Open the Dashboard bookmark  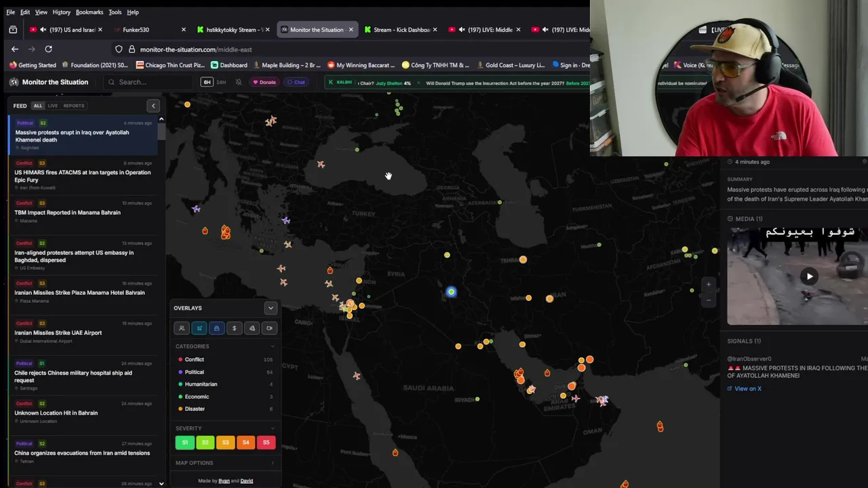(x=229, y=65)
